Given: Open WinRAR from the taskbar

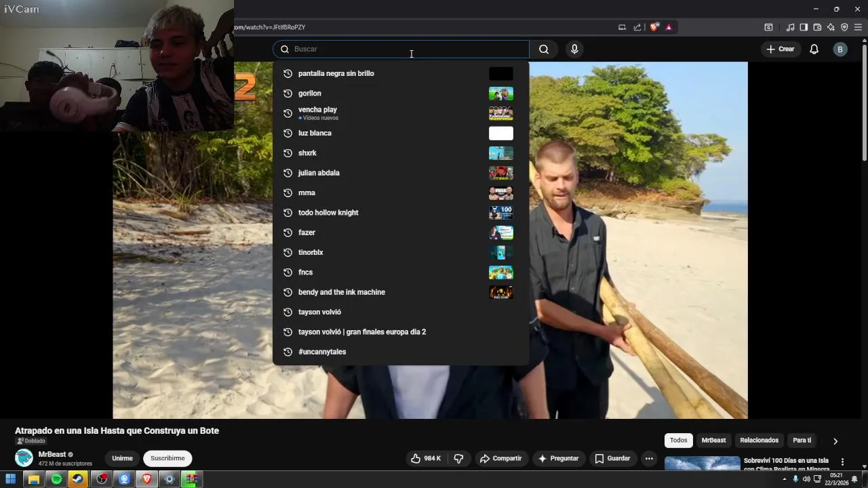Looking at the screenshot, I should [x=192, y=479].
